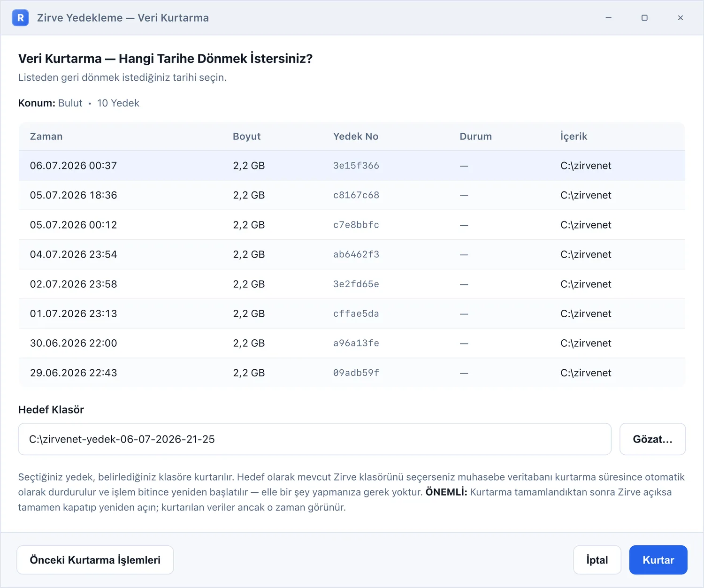The height and width of the screenshot is (588, 704).
Task: Click backup number ab6462f3
Action: coord(356,254)
